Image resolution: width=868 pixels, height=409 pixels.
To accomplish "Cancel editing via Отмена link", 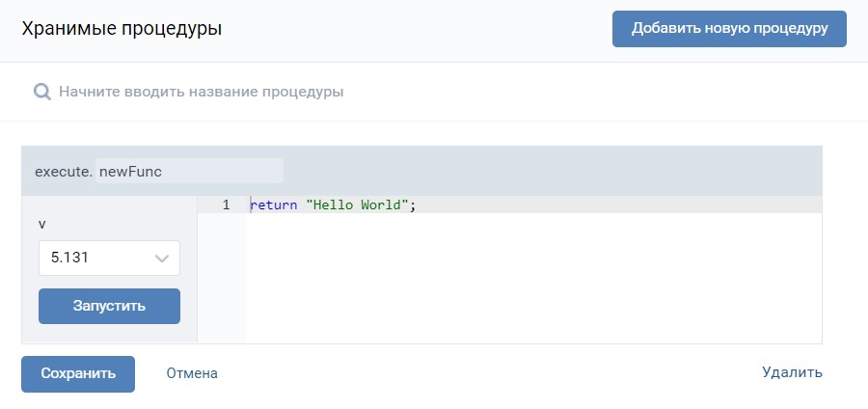I will 192,373.
